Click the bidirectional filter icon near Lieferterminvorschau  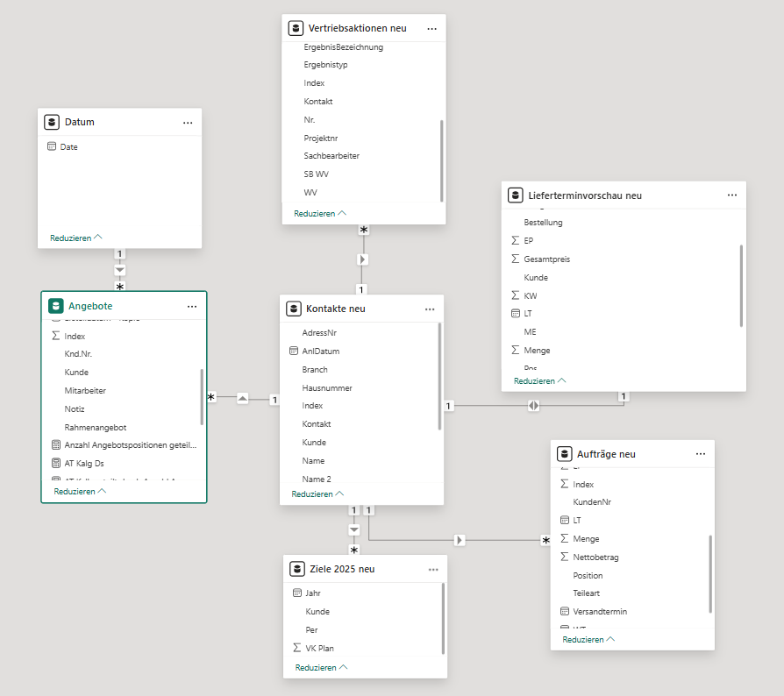[x=534, y=406]
